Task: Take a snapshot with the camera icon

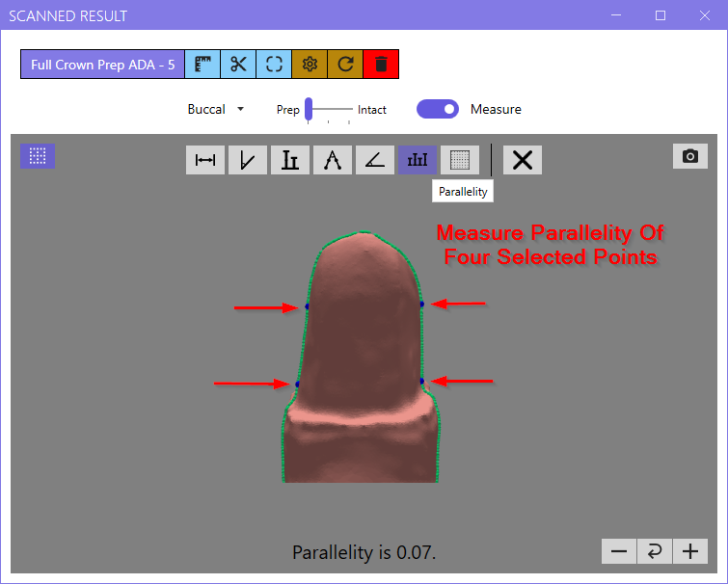Action: click(690, 156)
